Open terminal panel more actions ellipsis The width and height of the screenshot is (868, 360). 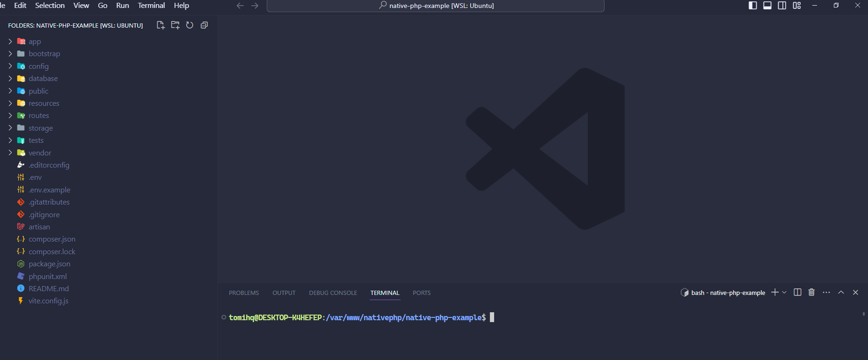pos(826,292)
